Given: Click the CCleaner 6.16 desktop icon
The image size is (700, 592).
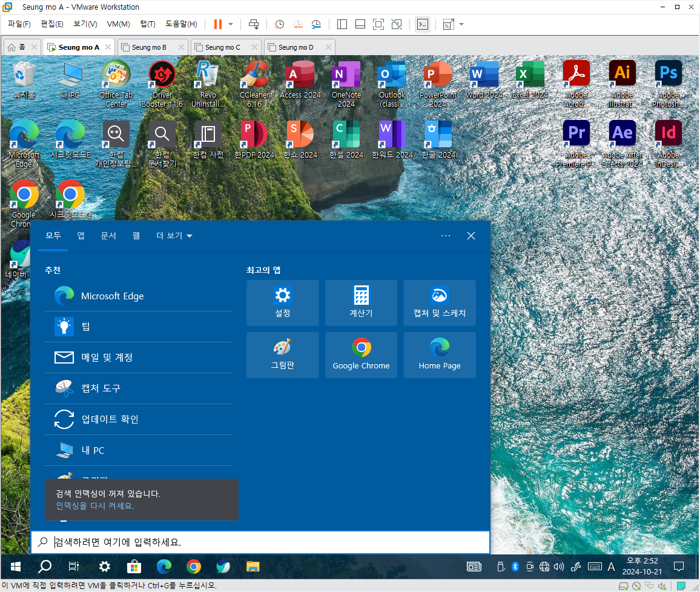Looking at the screenshot, I should click(254, 84).
